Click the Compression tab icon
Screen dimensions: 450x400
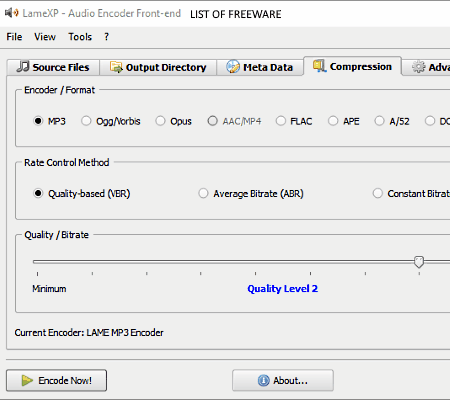click(x=319, y=66)
